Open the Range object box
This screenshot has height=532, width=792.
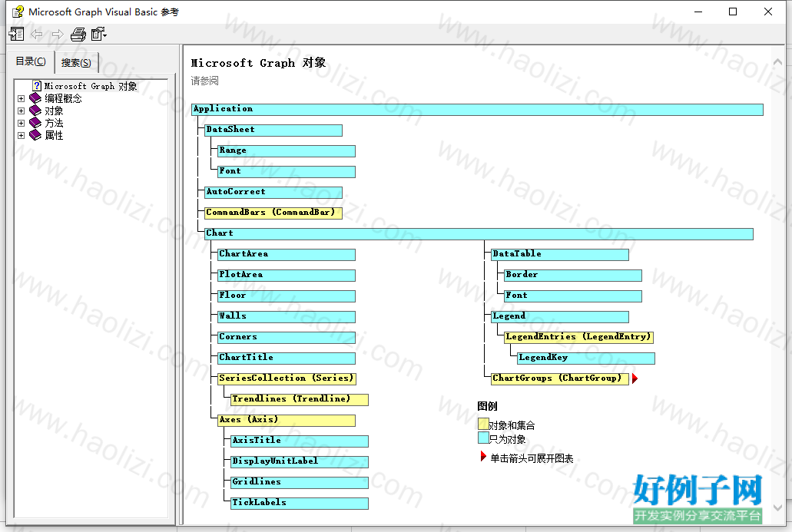[x=287, y=151]
